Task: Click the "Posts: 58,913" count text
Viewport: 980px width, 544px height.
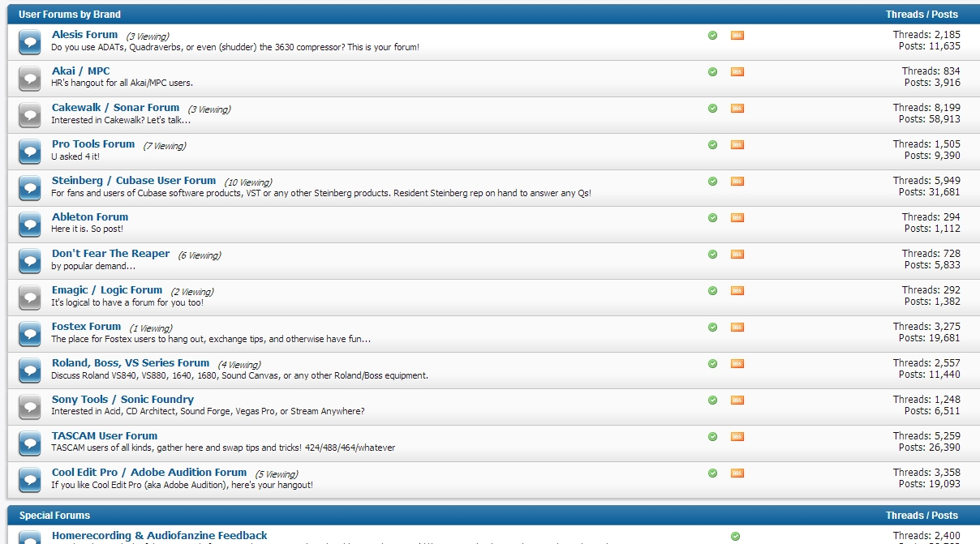Action: coord(930,119)
